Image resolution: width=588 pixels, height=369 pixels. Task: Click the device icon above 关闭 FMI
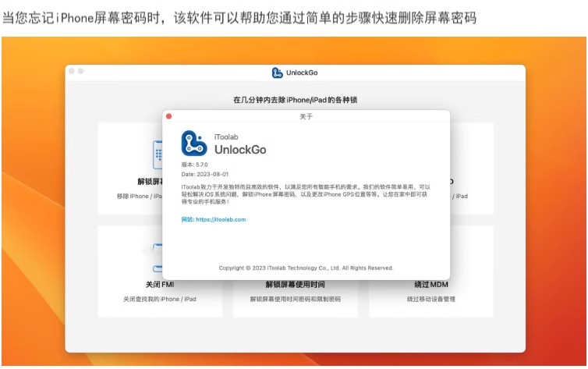tap(157, 251)
